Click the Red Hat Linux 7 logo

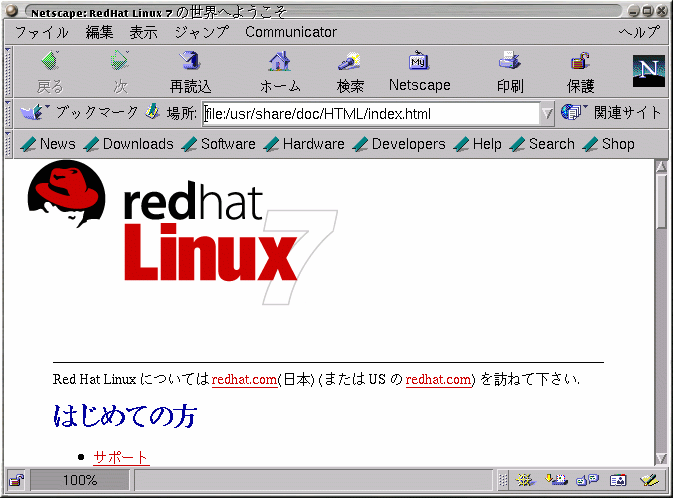pyautogui.click(x=182, y=232)
